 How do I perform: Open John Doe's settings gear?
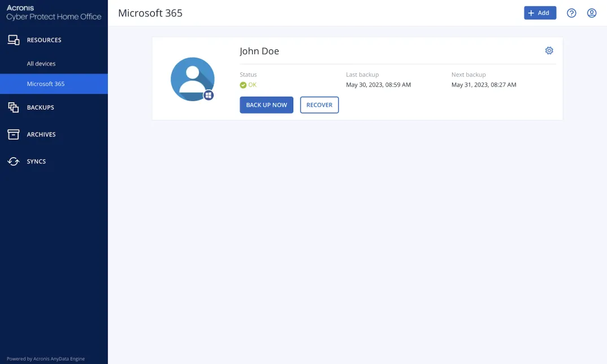click(x=549, y=51)
